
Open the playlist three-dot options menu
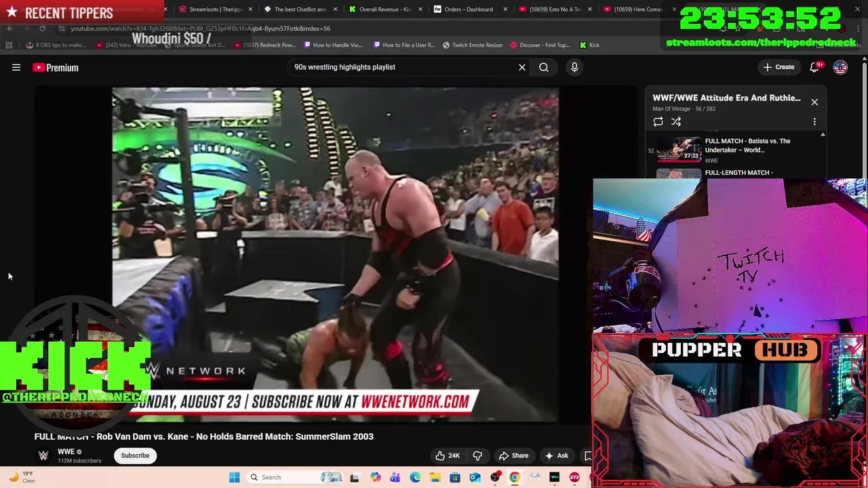(814, 121)
